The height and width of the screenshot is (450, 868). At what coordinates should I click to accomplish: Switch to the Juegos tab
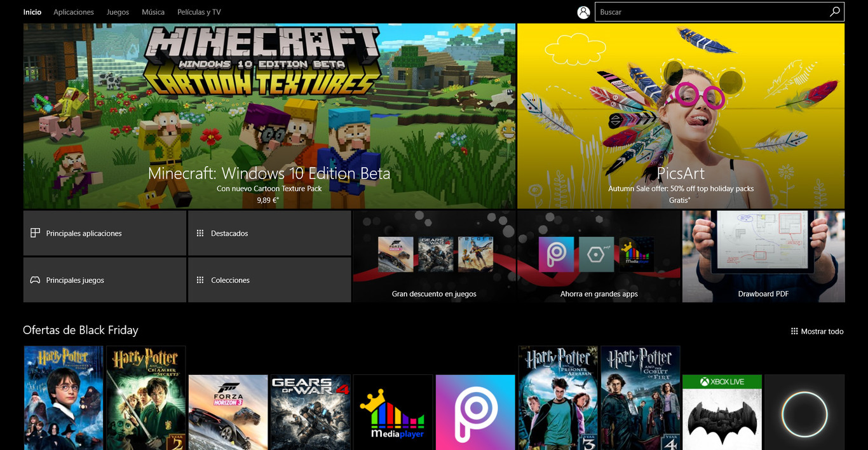click(118, 11)
